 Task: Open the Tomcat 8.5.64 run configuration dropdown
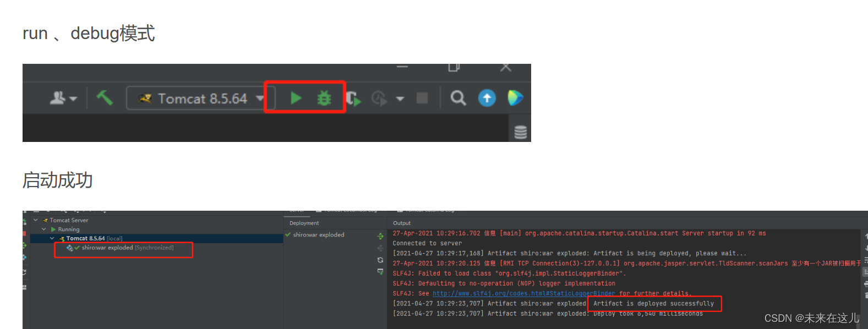[x=200, y=98]
